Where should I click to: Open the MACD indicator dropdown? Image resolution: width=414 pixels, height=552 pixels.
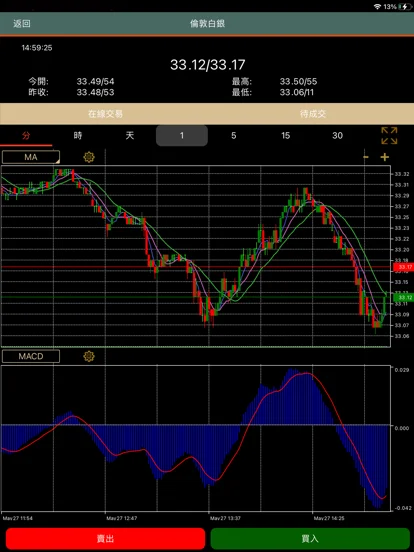point(31,356)
